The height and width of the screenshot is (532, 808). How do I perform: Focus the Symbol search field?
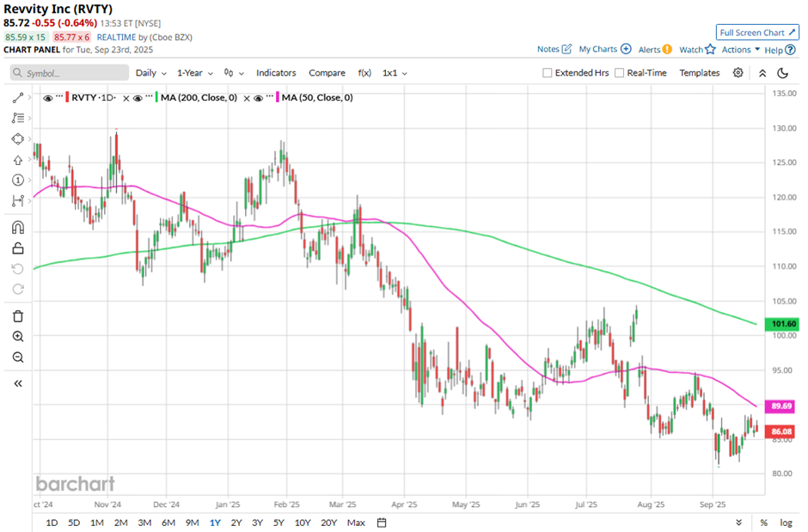(70, 72)
